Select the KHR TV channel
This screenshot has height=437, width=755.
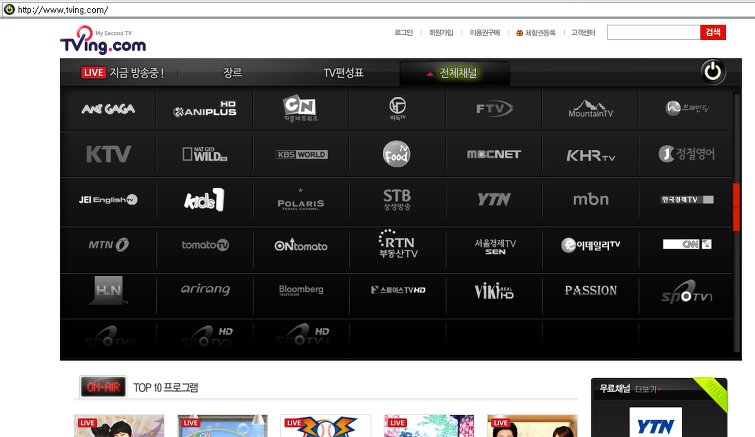tap(590, 155)
